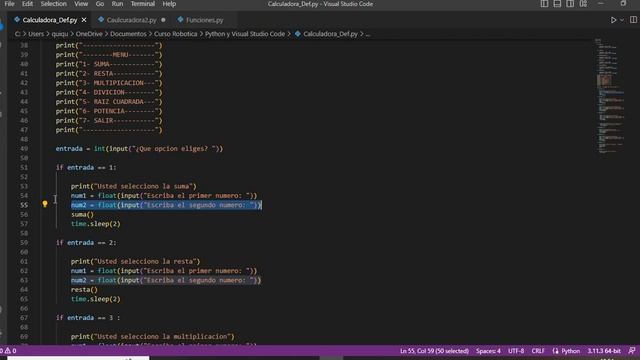
Task: Click line number 49 in the gutter
Action: (24, 149)
